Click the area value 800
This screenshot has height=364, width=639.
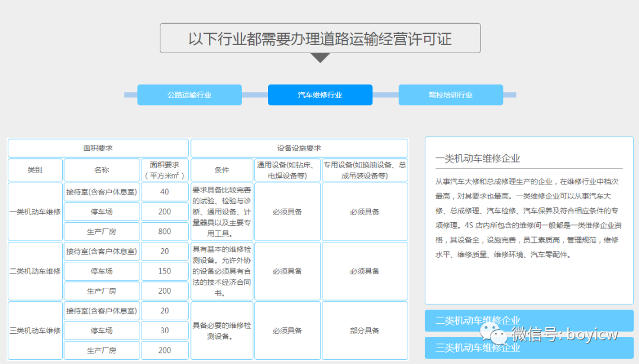point(164,231)
